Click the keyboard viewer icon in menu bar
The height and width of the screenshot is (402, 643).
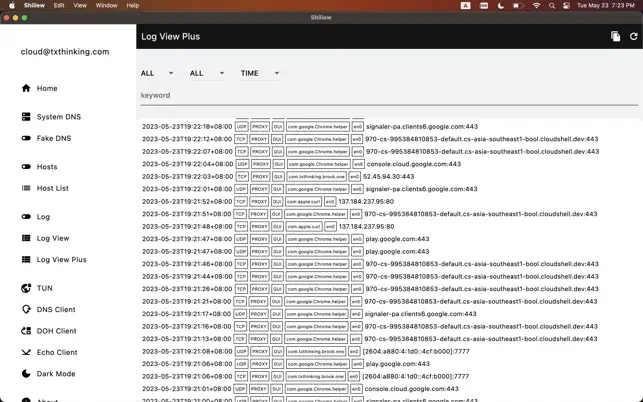coord(484,5)
